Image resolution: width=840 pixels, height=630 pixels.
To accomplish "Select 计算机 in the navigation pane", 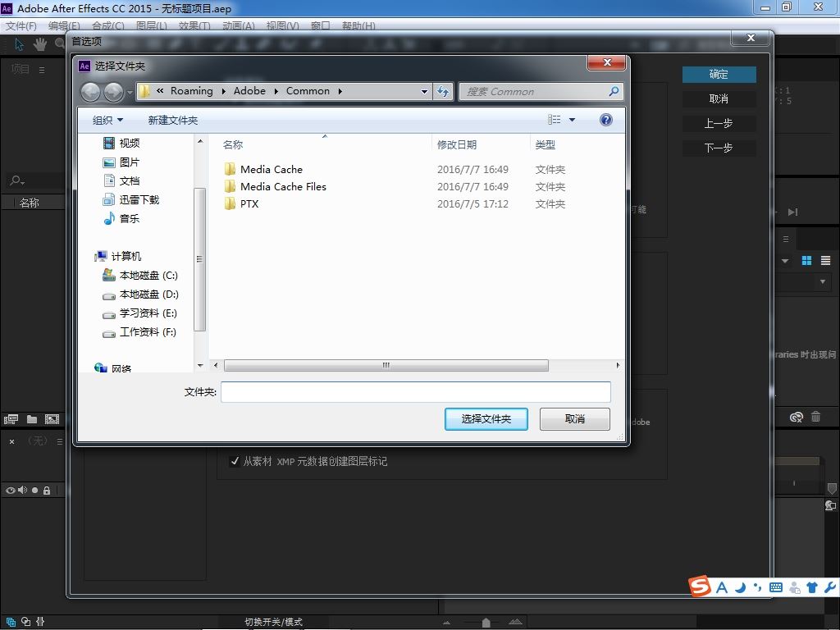I will coord(118,257).
